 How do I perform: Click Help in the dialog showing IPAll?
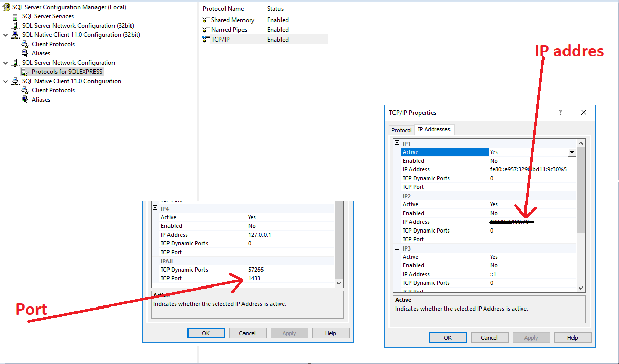[331, 333]
